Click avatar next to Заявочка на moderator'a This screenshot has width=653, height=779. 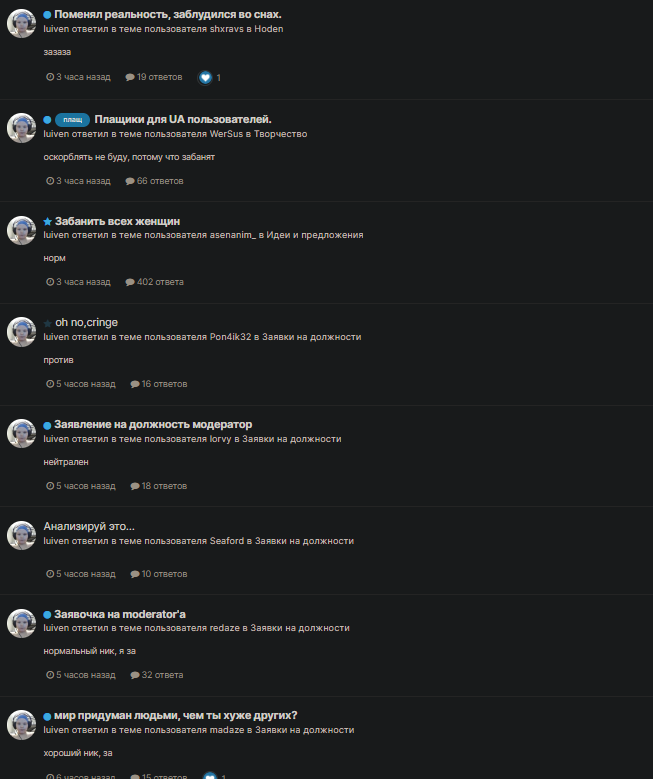tap(21, 623)
